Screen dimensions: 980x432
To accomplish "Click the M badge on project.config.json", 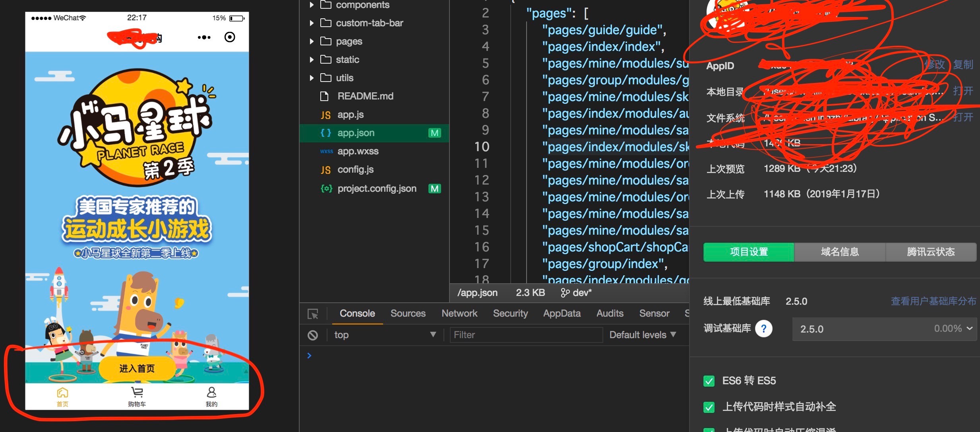I will (435, 189).
